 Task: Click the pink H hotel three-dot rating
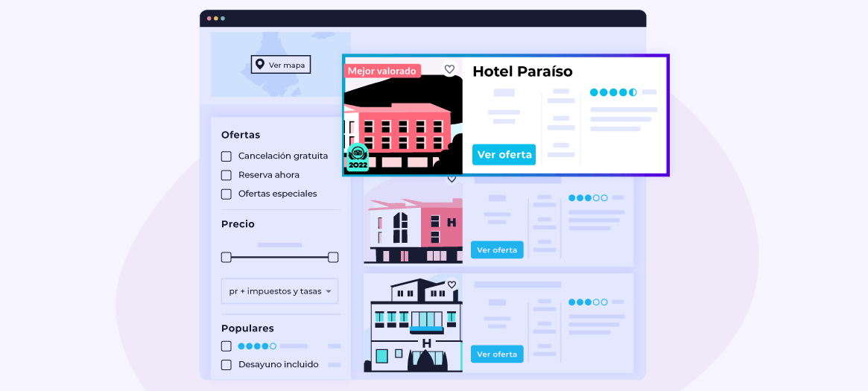tap(588, 197)
